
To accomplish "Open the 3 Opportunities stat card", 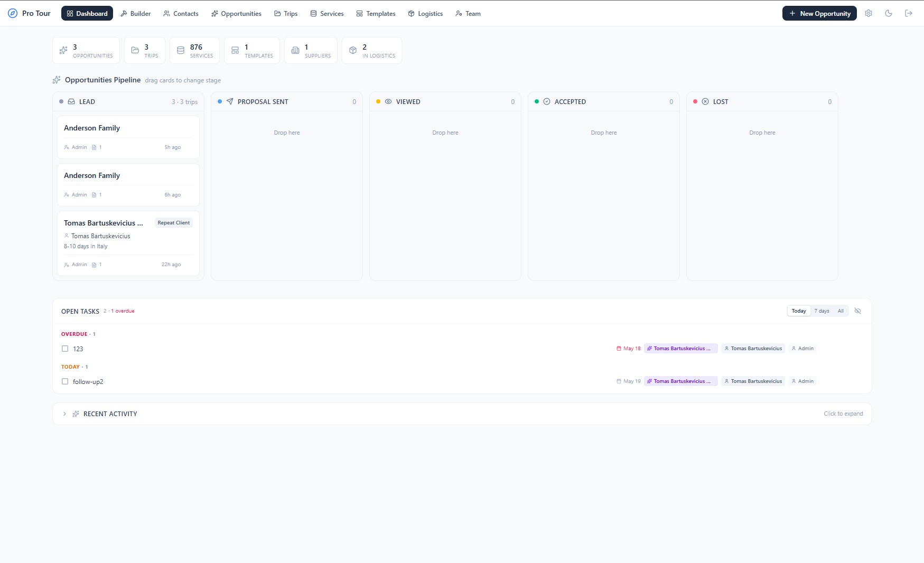I will pos(86,51).
